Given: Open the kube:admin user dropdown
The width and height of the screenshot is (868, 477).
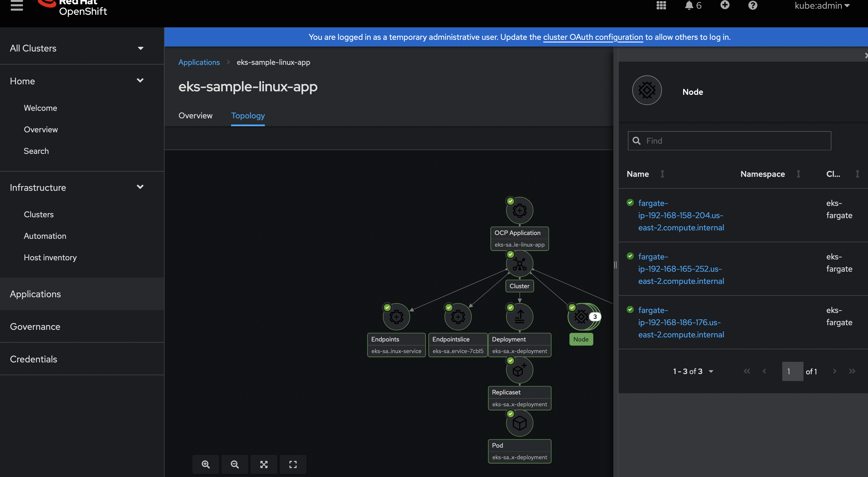Looking at the screenshot, I should 822,6.
